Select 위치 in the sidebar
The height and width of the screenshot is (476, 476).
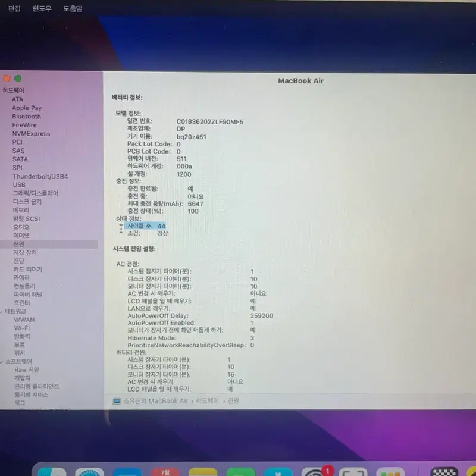point(20,353)
